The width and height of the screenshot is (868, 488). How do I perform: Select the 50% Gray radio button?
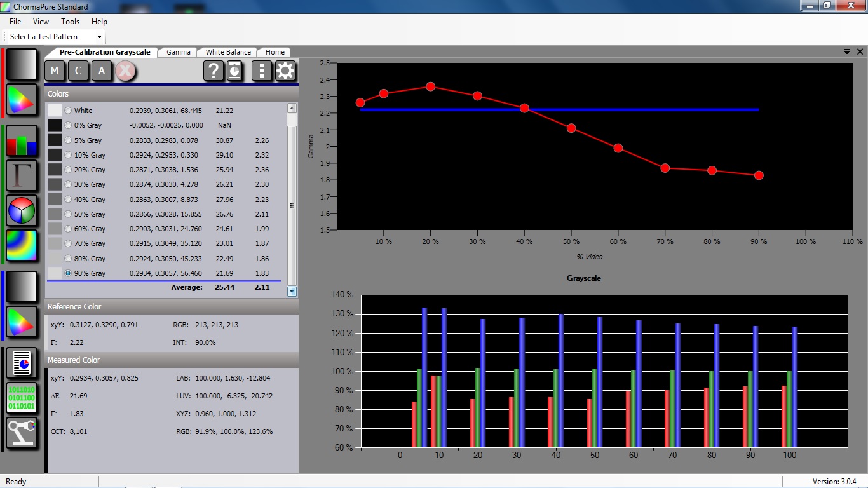(x=68, y=214)
